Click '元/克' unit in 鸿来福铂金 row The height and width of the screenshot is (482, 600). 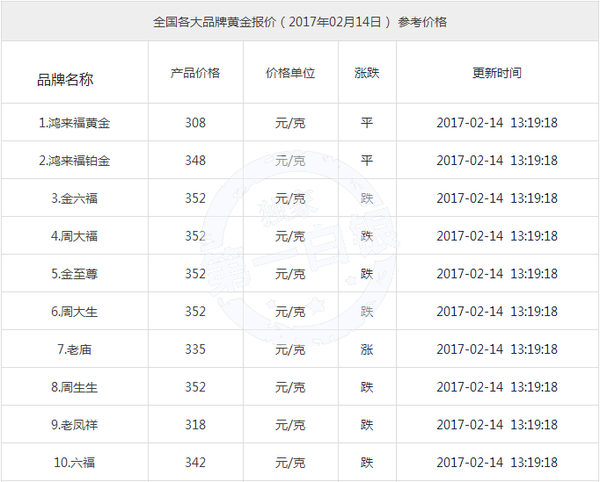290,160
